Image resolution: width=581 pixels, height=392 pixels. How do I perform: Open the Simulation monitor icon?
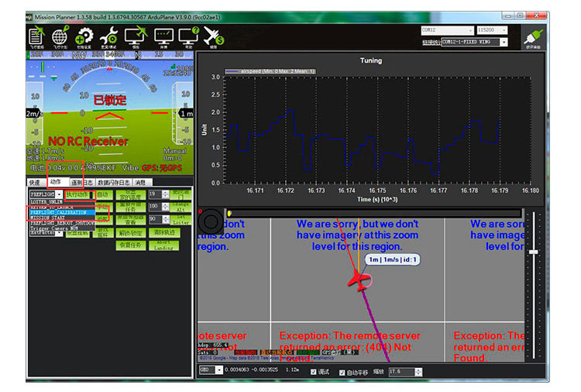pyautogui.click(x=136, y=36)
